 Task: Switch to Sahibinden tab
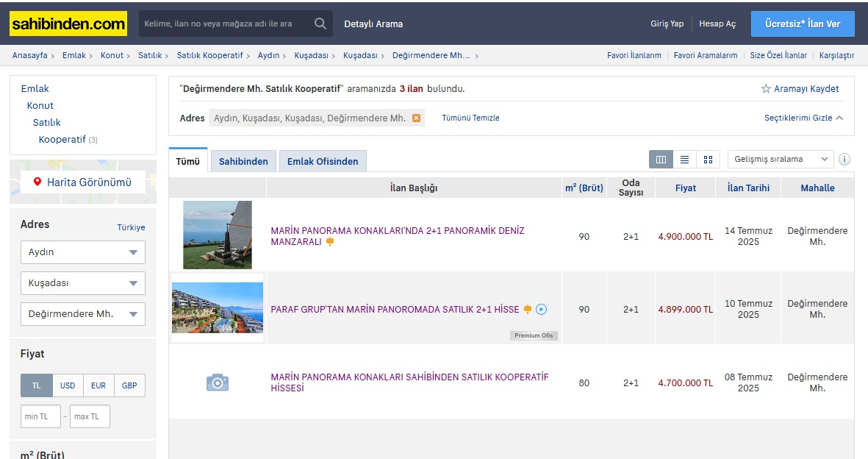point(243,161)
